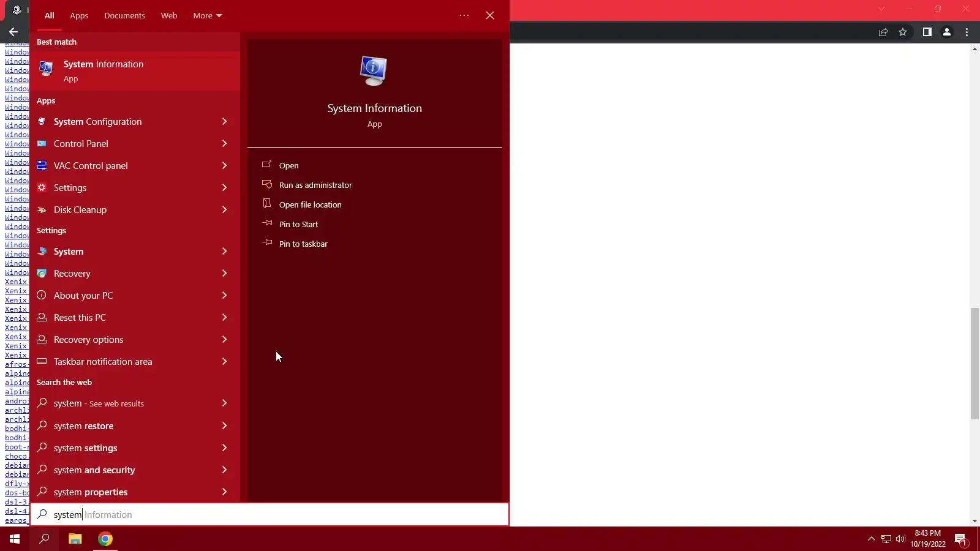Click the System Configuration app icon
Viewport: 980px width, 551px height.
pyautogui.click(x=42, y=121)
